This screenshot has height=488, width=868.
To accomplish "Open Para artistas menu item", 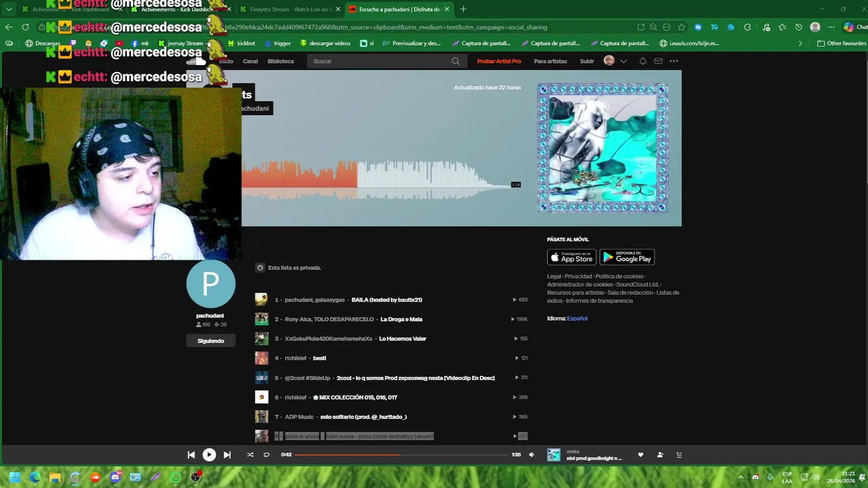I will (551, 61).
